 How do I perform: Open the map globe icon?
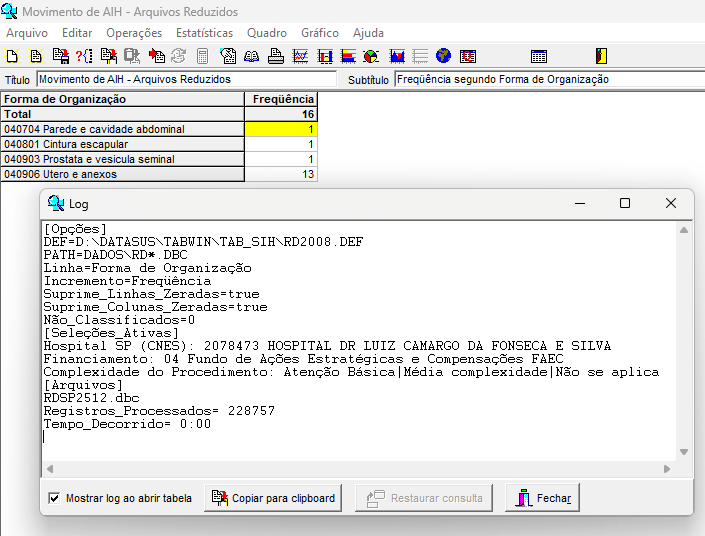(x=443, y=56)
